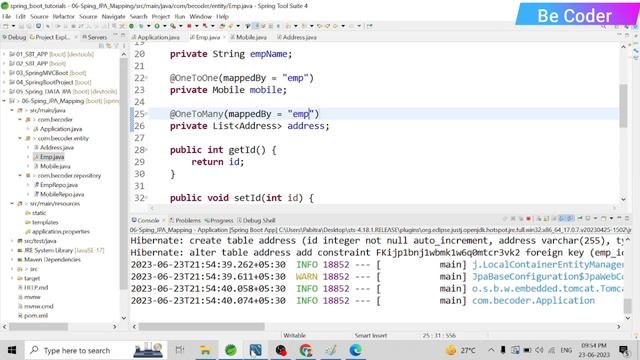Click Project Explorer horizontal scrollbar thumb
Image resolution: width=640 pixels, height=360 pixels.
click(x=38, y=327)
